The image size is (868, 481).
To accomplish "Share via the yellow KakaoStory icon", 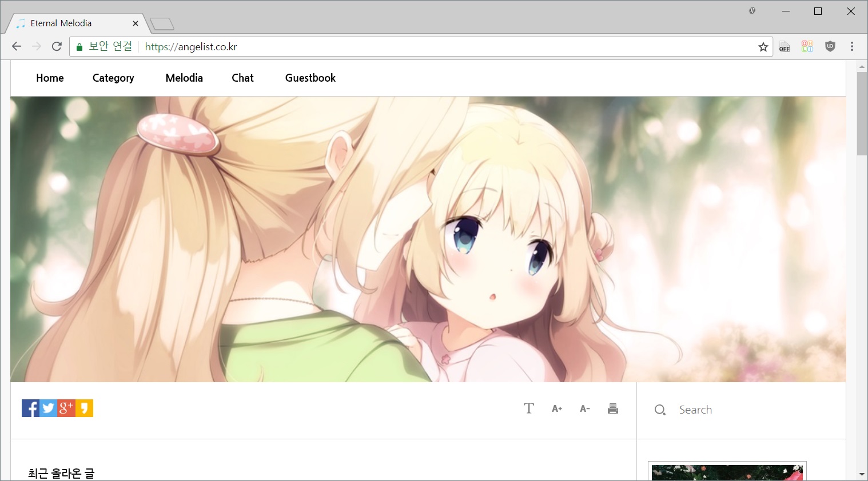I will (x=84, y=408).
